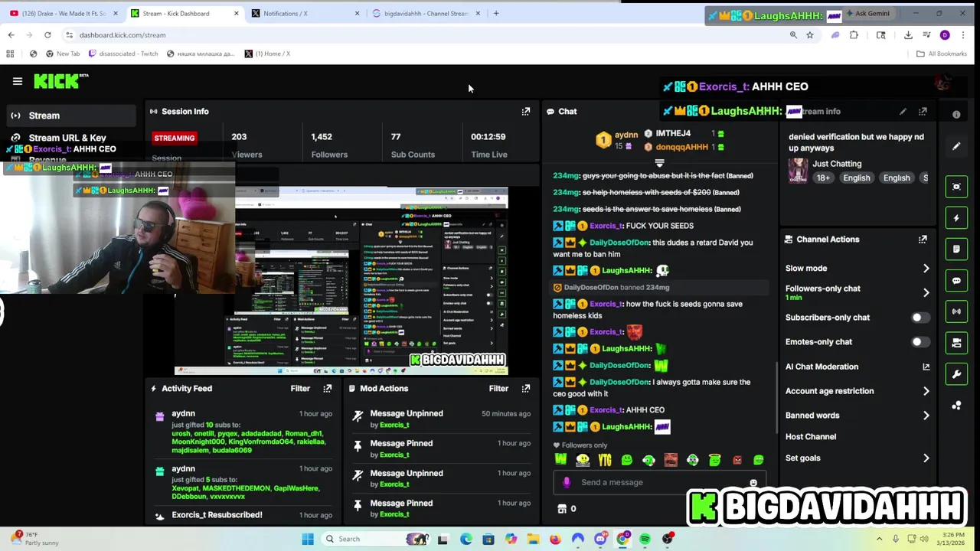Screen dimensions: 980x551
Task: Click Host Channel action
Action: tap(810, 437)
